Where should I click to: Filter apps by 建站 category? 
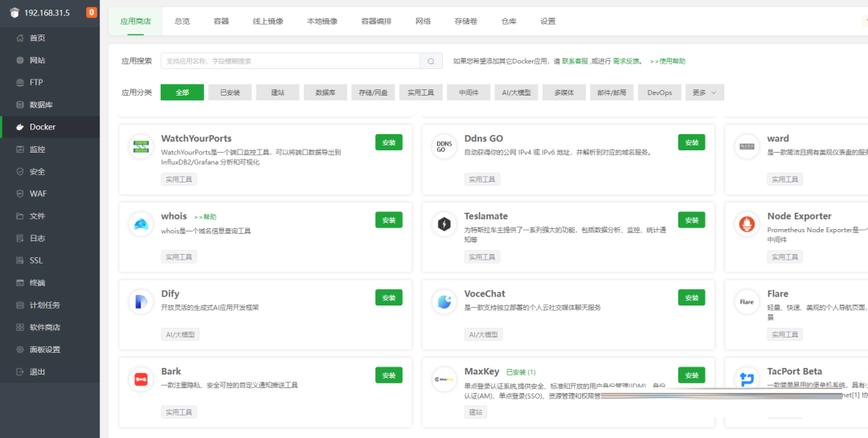click(x=277, y=92)
